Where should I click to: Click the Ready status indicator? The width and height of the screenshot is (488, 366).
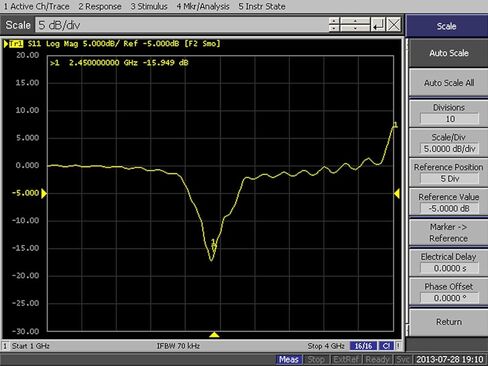(x=377, y=360)
